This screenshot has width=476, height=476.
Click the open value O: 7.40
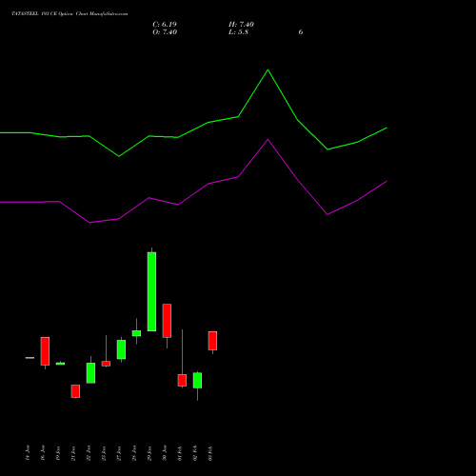(x=165, y=32)
